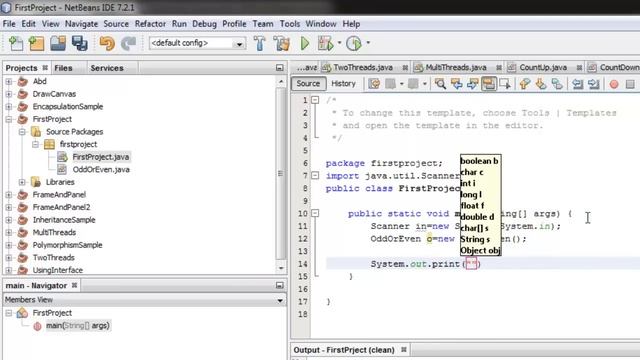Click Shift Line Right icon
The height and width of the screenshot is (360, 640).
coord(593,84)
